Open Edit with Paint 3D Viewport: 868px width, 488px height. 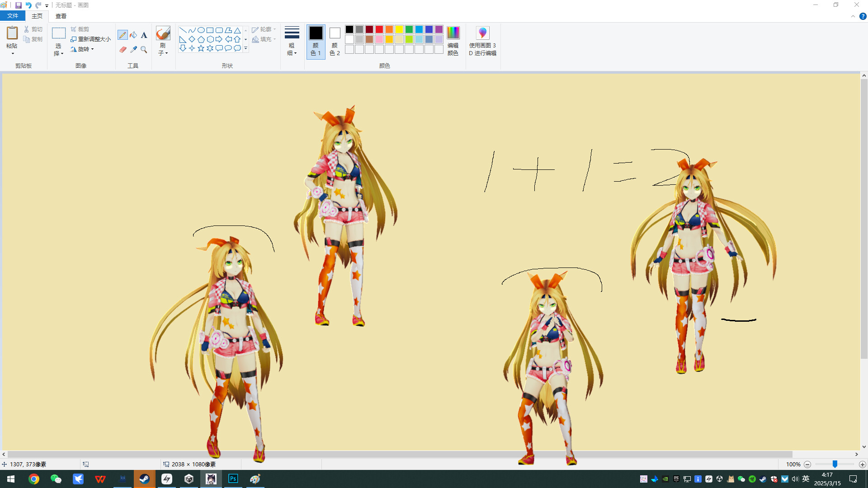point(482,41)
